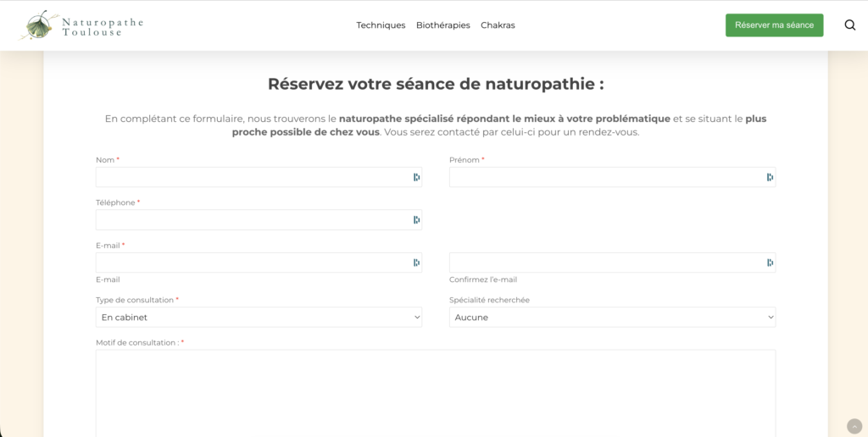Click into Motif de consultation textarea
This screenshot has width=868, height=437.
point(436,393)
